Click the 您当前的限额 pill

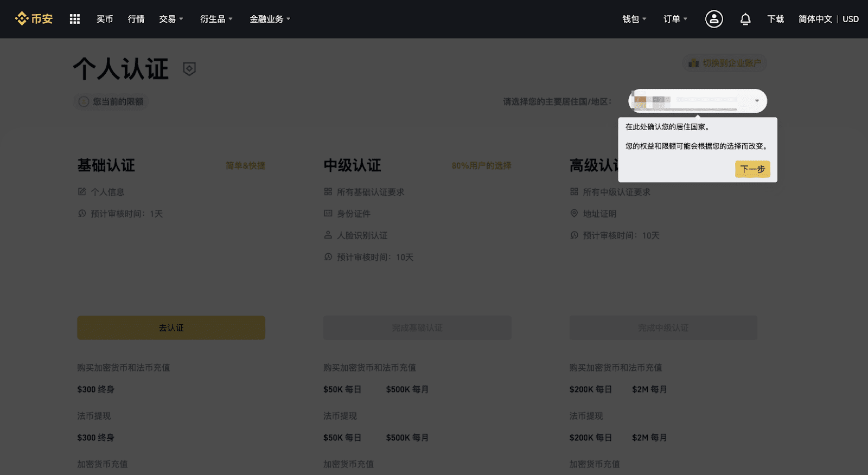pos(111,101)
